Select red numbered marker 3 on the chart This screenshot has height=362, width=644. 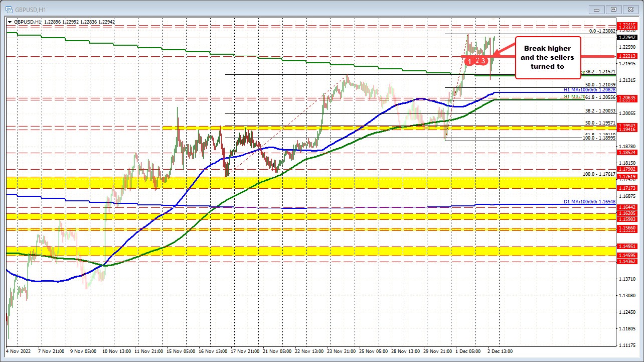[x=483, y=60]
